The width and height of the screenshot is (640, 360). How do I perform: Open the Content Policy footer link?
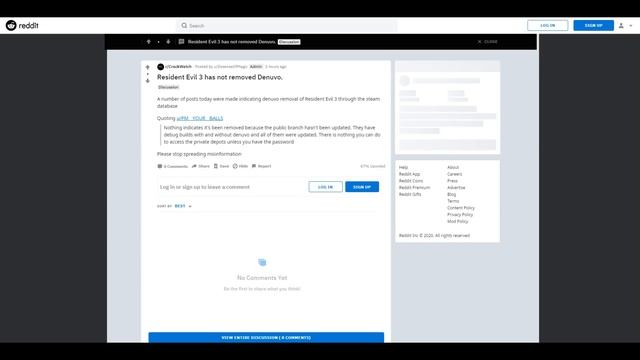click(x=461, y=208)
